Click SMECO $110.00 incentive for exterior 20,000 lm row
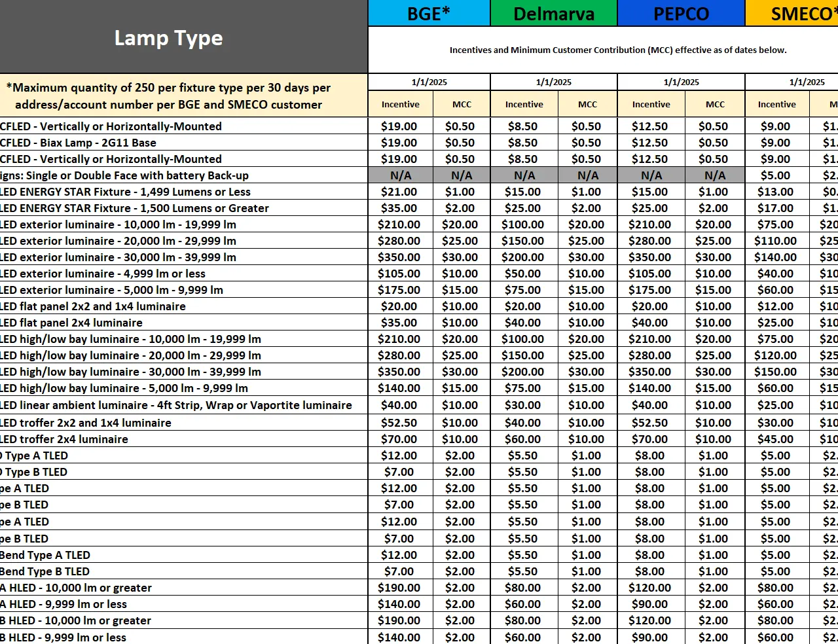The height and width of the screenshot is (644, 838). pyautogui.click(x=776, y=241)
